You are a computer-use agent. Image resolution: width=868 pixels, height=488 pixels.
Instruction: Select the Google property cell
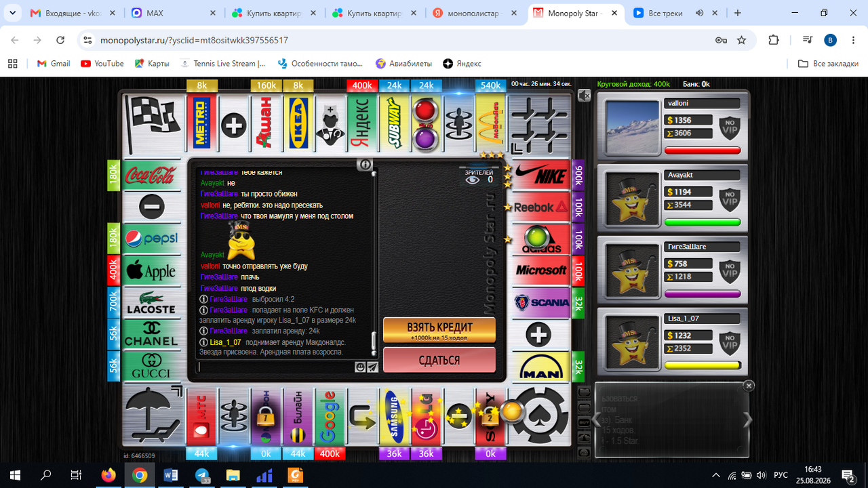point(330,416)
